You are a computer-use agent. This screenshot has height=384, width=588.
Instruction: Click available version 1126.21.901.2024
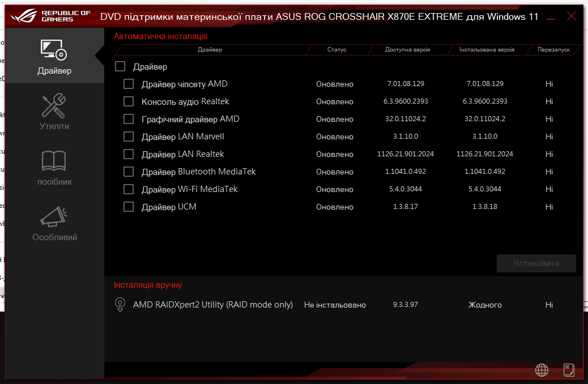[406, 153]
